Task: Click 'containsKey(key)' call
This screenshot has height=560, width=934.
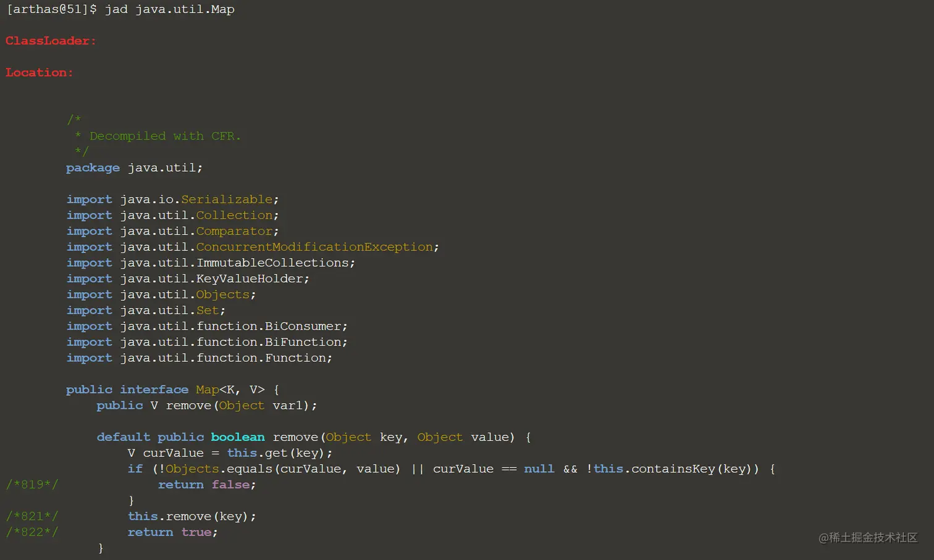Action: [691, 469]
